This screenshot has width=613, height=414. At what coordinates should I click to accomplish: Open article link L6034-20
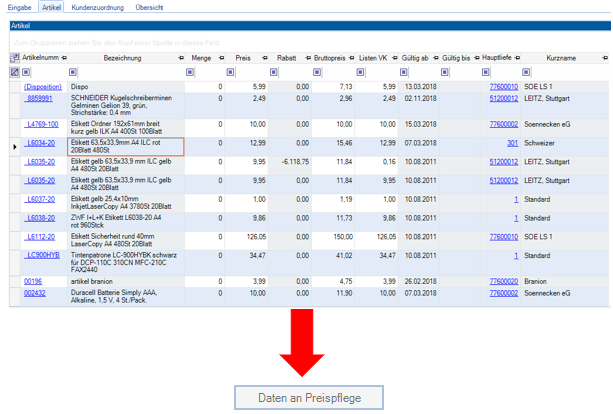(x=41, y=144)
